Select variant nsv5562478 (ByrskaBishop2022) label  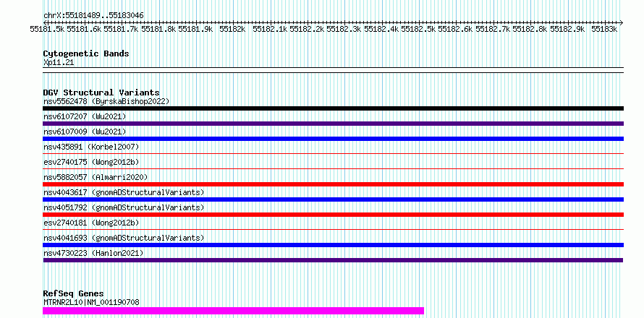(106, 101)
